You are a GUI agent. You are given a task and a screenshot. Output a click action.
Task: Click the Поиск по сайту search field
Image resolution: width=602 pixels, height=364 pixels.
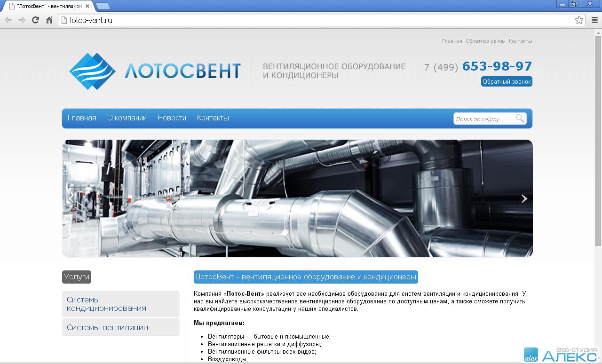pyautogui.click(x=483, y=119)
